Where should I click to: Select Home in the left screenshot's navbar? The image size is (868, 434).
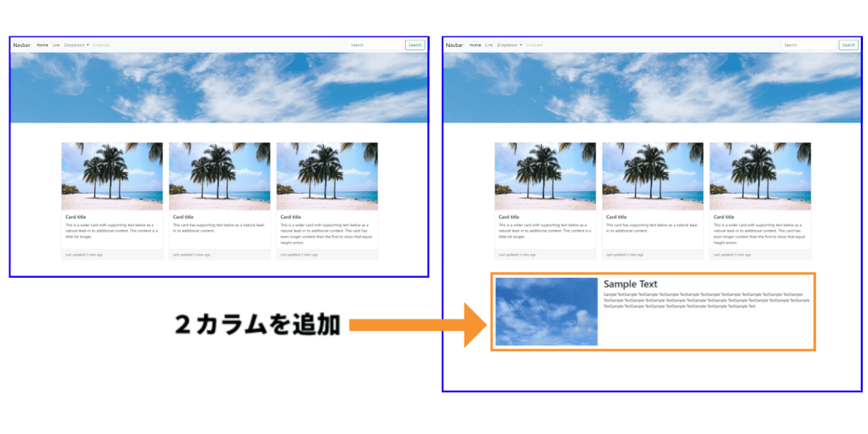coord(43,45)
